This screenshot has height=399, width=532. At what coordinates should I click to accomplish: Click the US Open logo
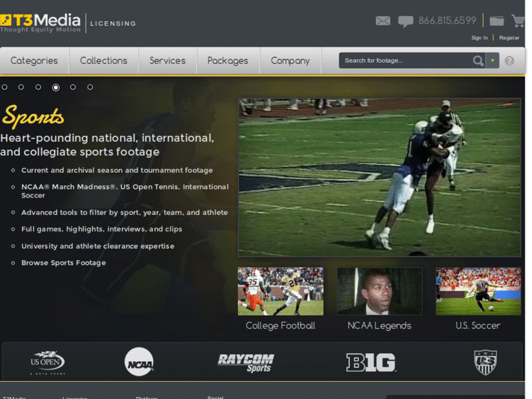(x=47, y=362)
